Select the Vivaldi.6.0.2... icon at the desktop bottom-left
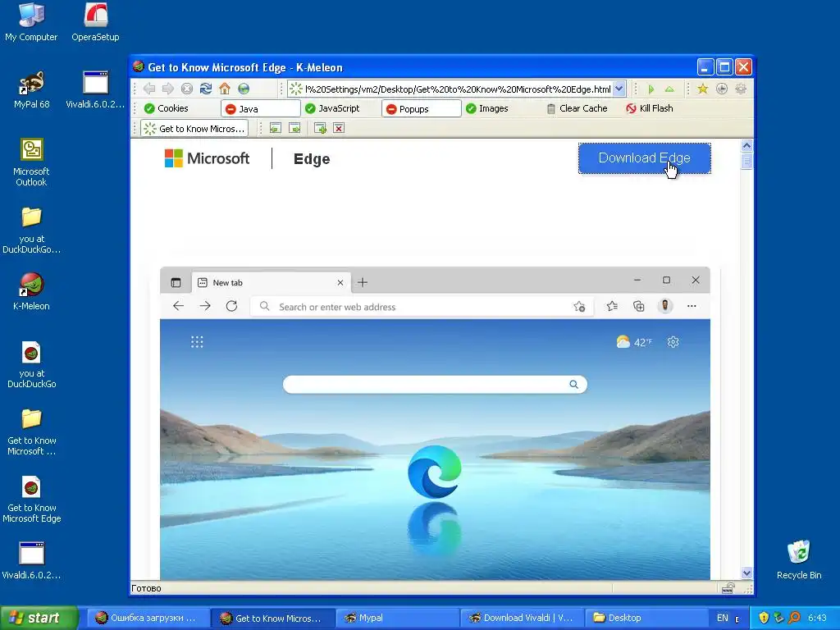This screenshot has width=840, height=630. [31, 560]
